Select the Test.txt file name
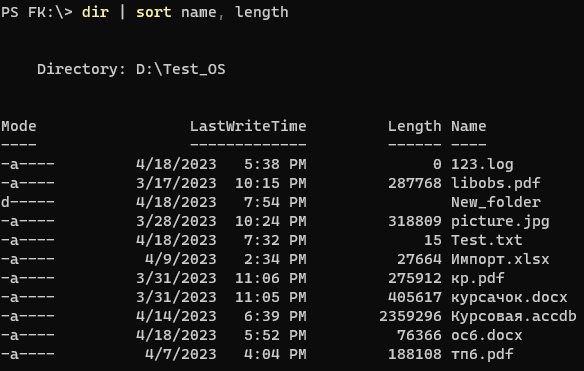This screenshot has width=584, height=371. point(487,240)
